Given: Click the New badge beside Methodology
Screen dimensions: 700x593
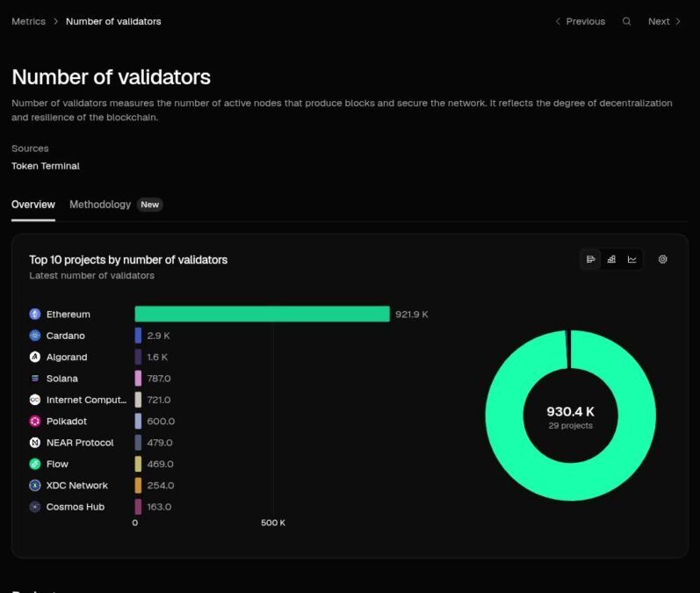Looking at the screenshot, I should [x=150, y=205].
